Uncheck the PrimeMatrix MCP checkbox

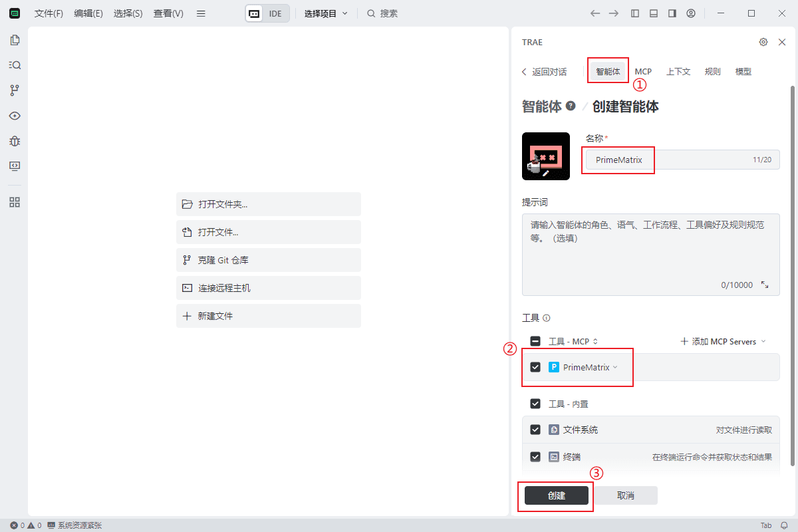[535, 367]
